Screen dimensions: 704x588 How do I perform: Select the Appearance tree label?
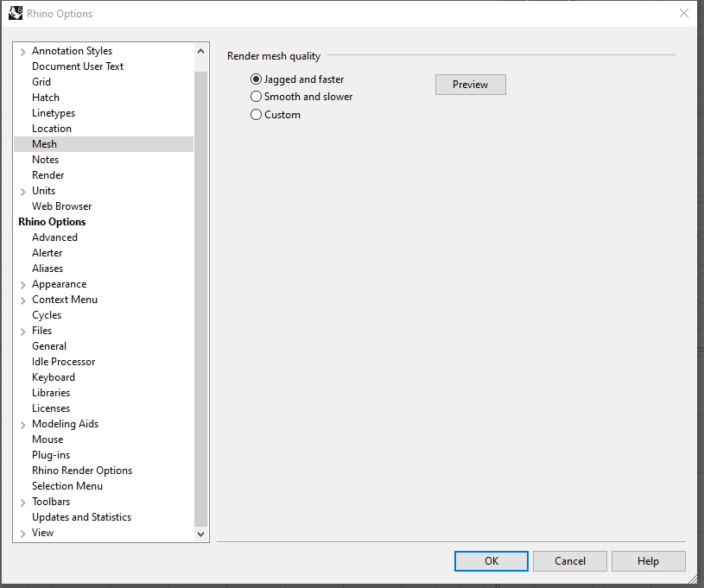[x=60, y=284]
